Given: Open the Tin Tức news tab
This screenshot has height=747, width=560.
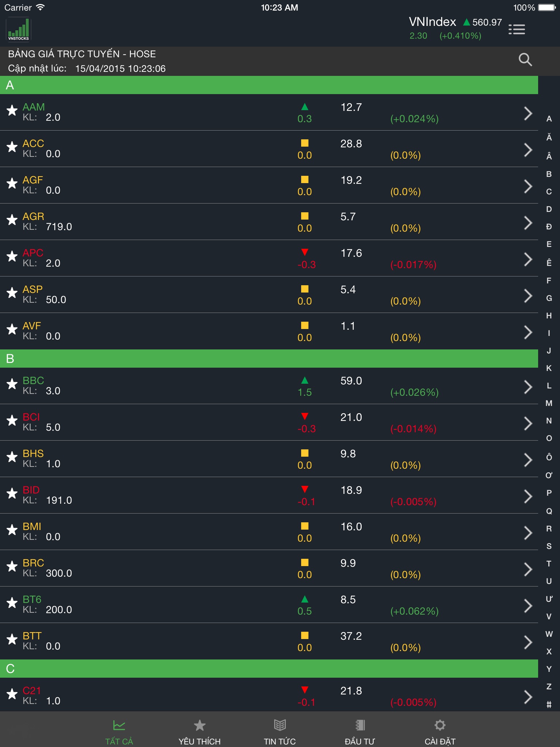Looking at the screenshot, I should click(x=280, y=732).
